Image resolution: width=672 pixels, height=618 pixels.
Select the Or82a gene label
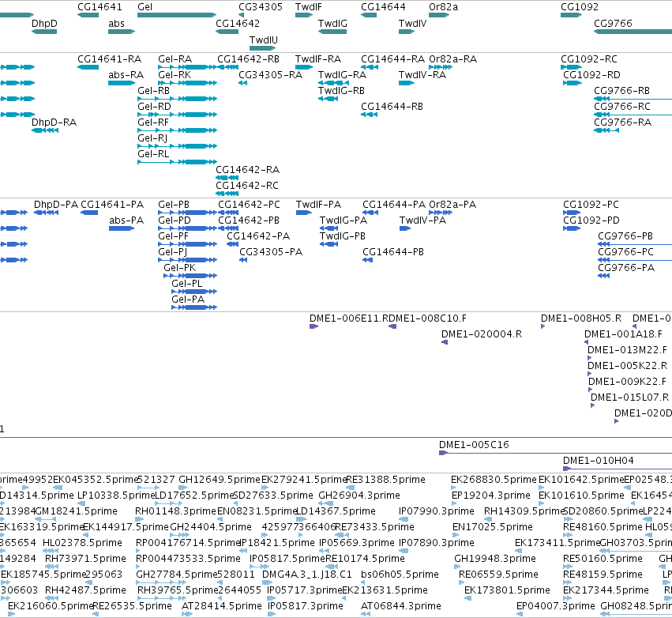pyautogui.click(x=443, y=7)
